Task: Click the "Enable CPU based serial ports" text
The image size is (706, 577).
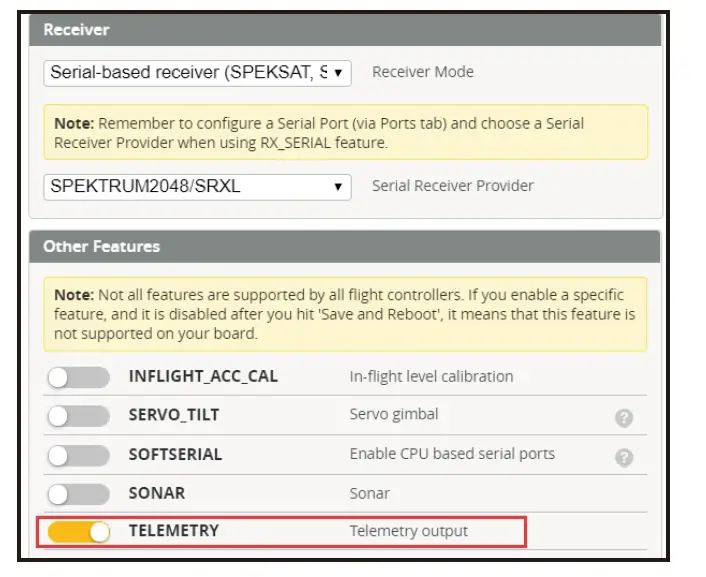Action: (x=452, y=454)
